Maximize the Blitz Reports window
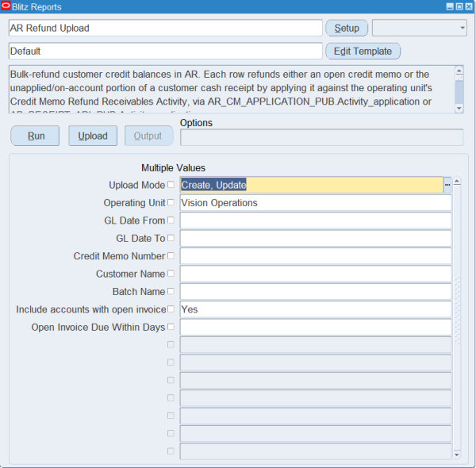476x468 pixels. point(459,6)
